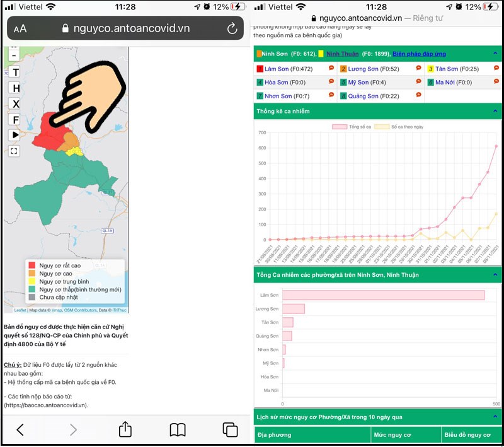This screenshot has height=447, width=504.
Task: Tap the X map control button
Action: point(14,103)
